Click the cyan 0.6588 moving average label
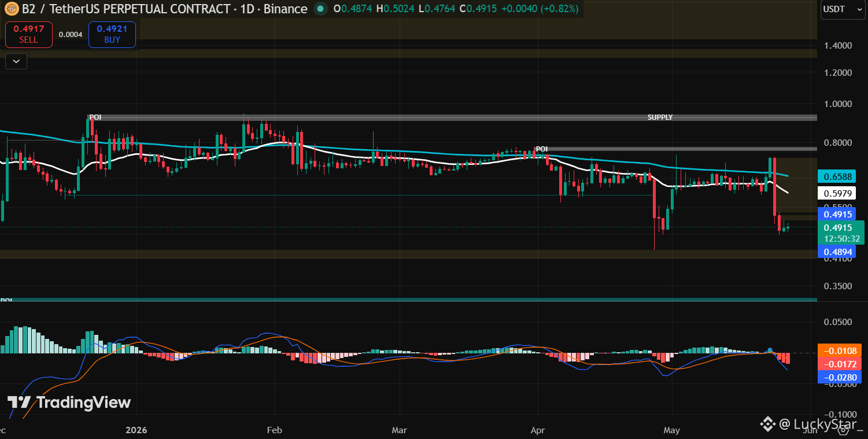 [x=837, y=177]
